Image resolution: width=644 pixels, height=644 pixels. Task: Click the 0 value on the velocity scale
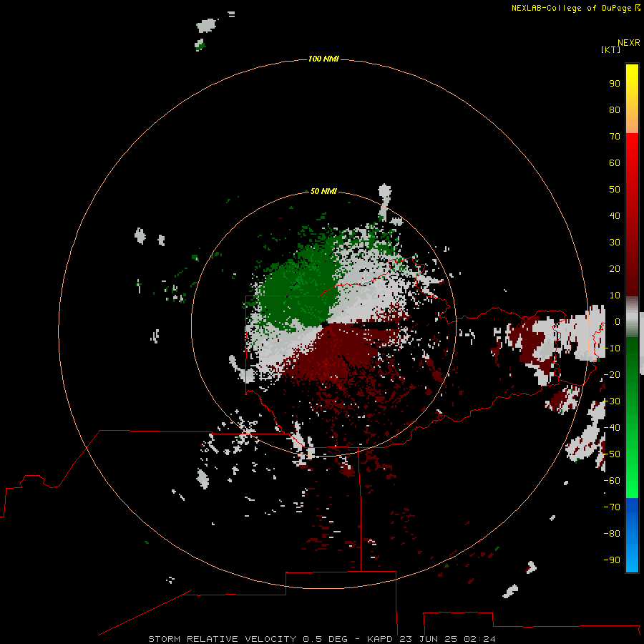tap(618, 321)
